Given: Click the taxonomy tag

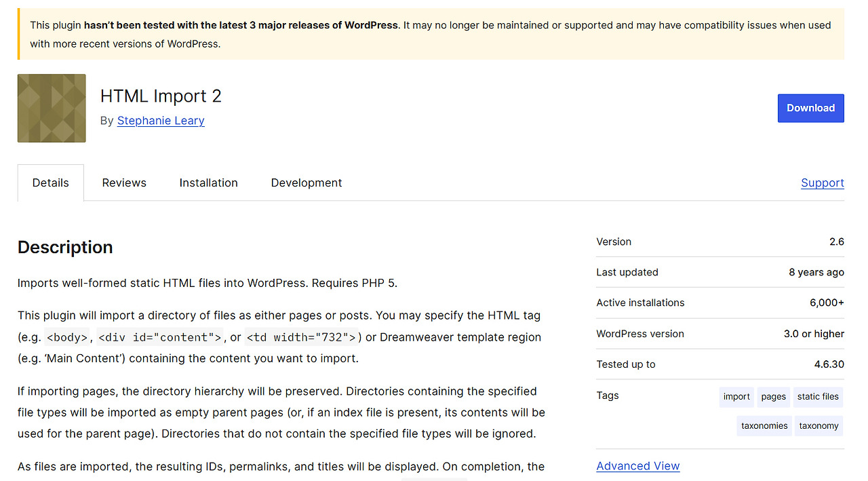Looking at the screenshot, I should 818,425.
